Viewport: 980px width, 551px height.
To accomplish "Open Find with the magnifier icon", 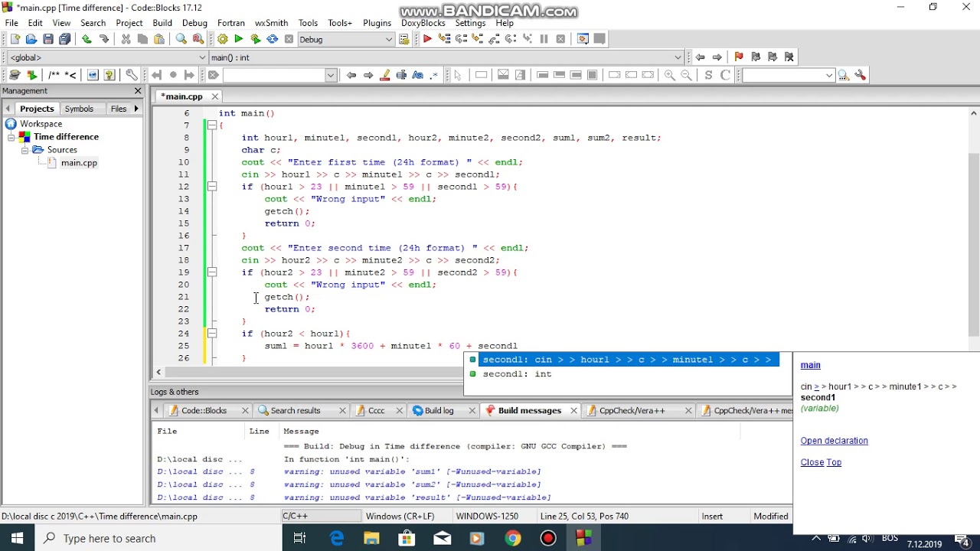I will [x=181, y=39].
